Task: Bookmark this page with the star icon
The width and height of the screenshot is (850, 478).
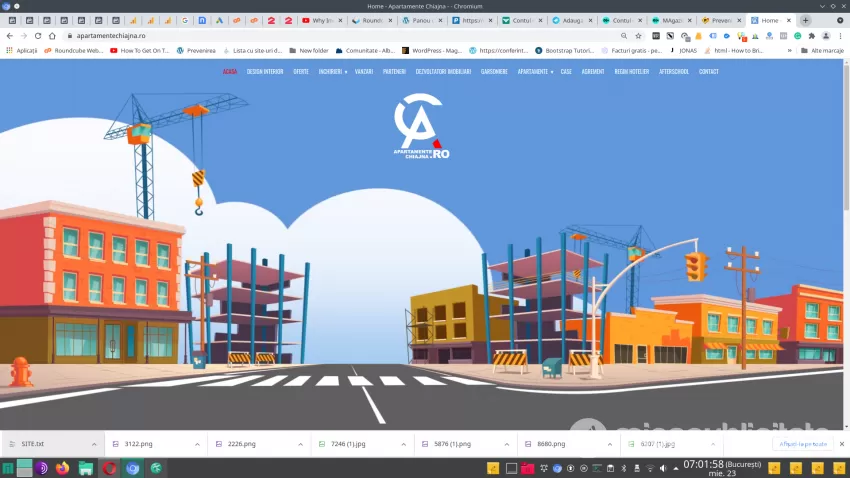Action: pos(639,36)
